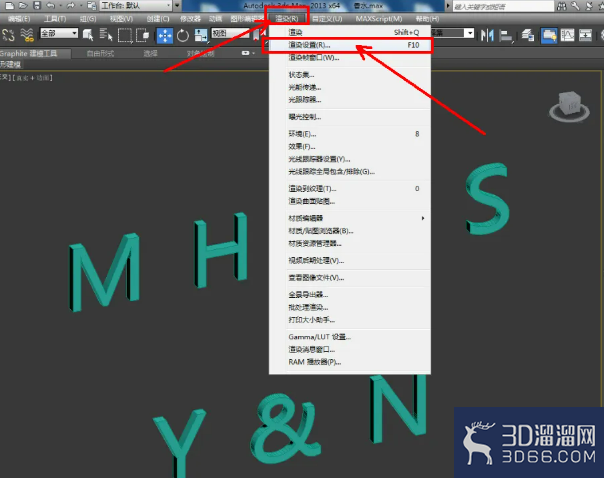
Task: Click the Save File floppy icon
Action: tap(37, 5)
